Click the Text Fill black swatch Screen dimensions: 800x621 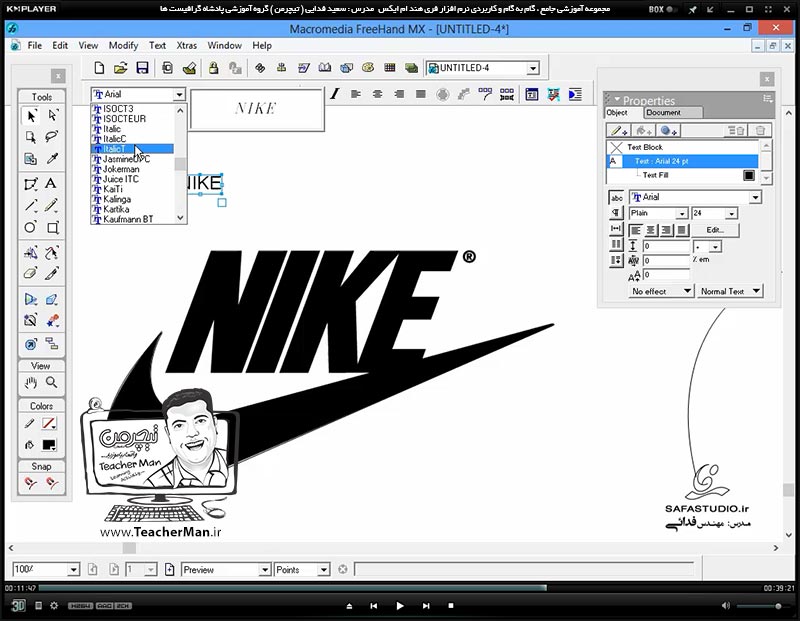(748, 176)
